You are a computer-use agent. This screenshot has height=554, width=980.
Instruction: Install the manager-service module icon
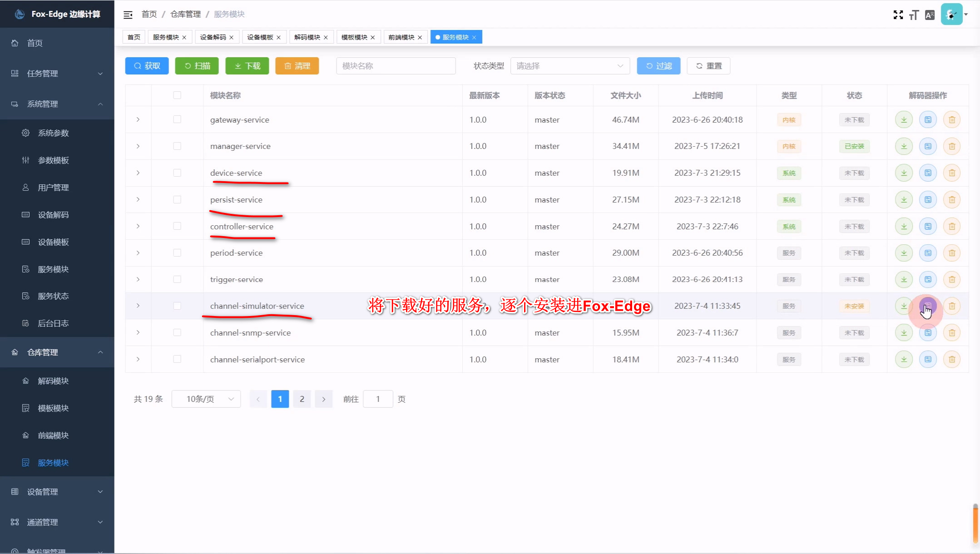[928, 146]
